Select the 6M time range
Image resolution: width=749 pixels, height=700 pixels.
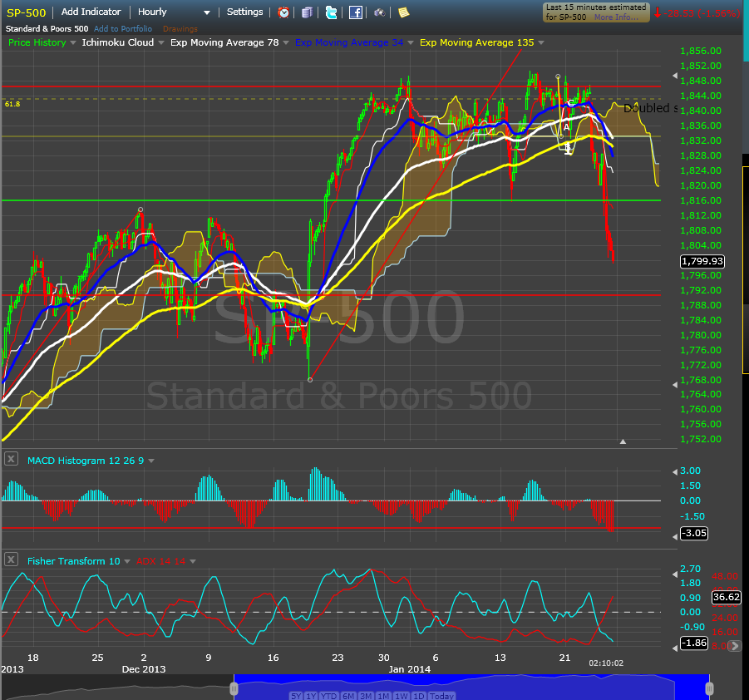[x=348, y=696]
